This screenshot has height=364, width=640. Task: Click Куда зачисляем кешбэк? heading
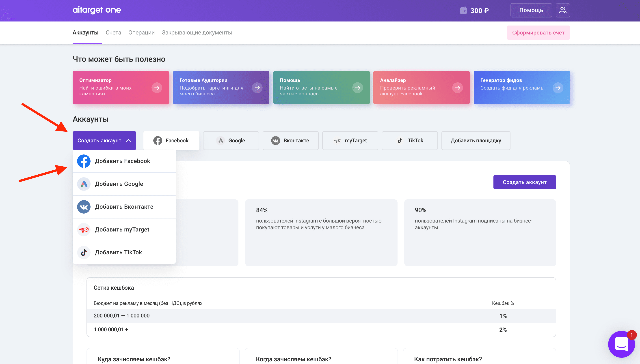tap(134, 359)
